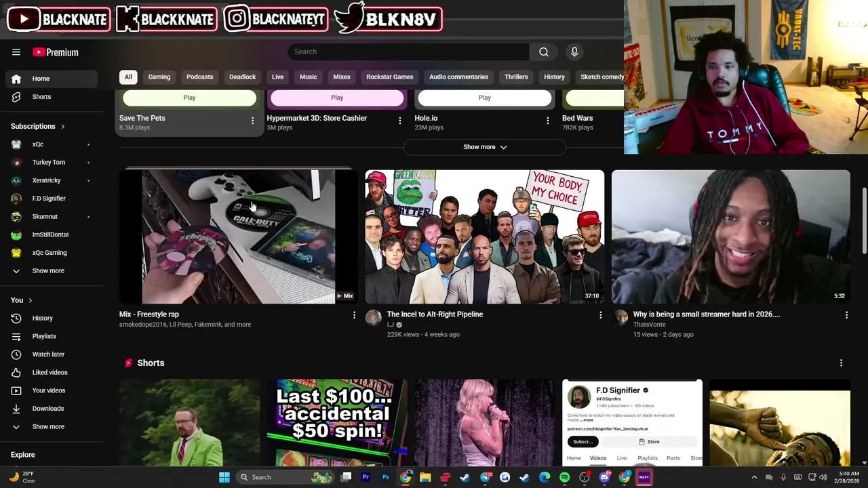
Task: Open Turkey Tom subscription channel
Action: tap(52, 163)
